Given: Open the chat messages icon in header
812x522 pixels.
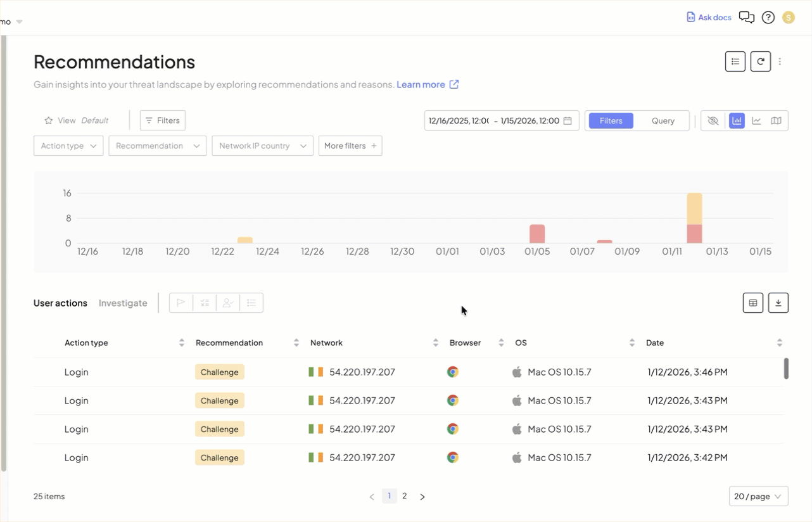Looking at the screenshot, I should coord(747,18).
